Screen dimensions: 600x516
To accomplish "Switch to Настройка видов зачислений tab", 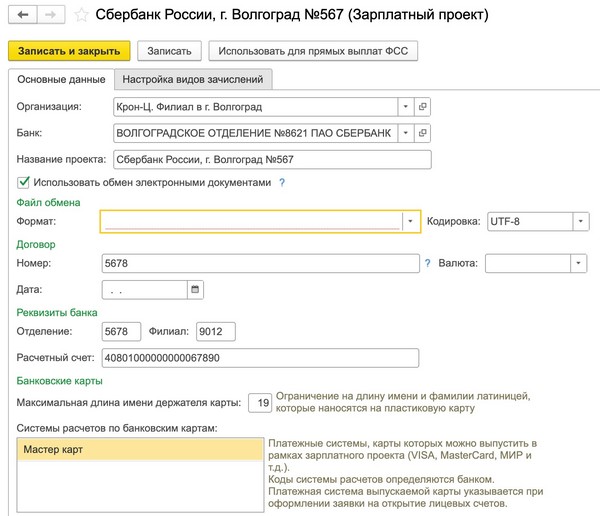I will coord(194,79).
